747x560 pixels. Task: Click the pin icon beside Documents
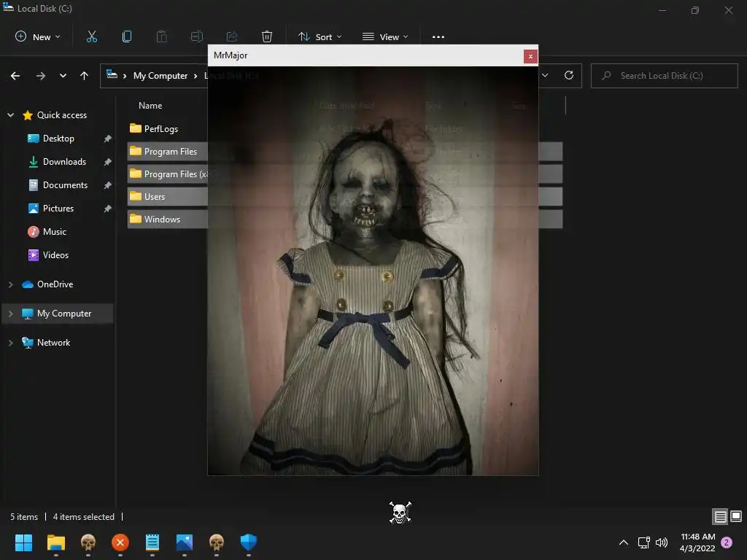click(x=108, y=185)
